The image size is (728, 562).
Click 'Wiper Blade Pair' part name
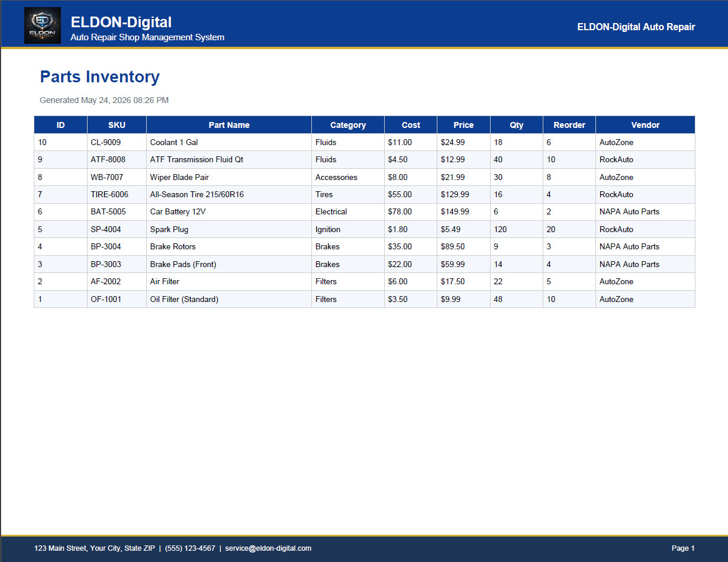pos(179,177)
